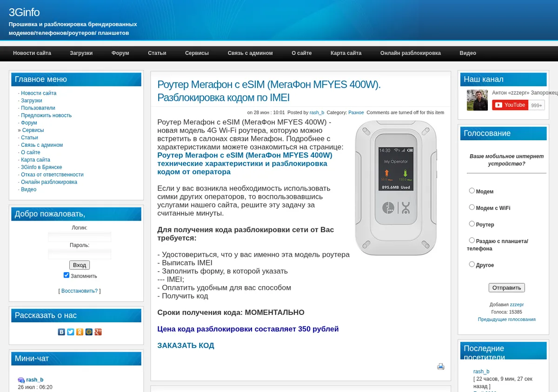Choose Модем с WiFi option

tap(472, 207)
